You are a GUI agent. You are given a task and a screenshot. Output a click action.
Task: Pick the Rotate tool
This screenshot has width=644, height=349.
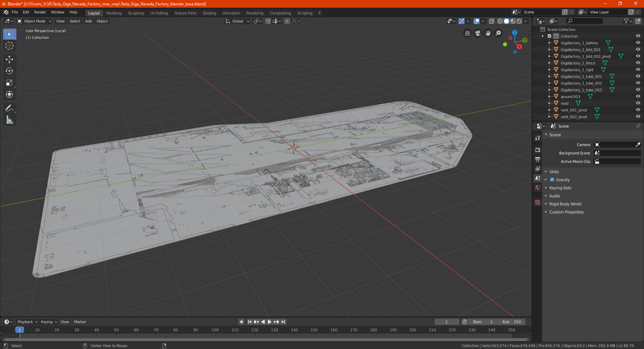coord(9,71)
